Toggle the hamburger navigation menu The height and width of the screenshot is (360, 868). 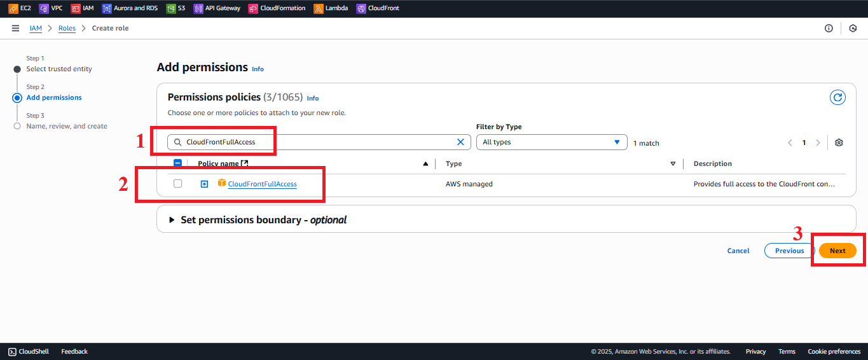pyautogui.click(x=15, y=28)
